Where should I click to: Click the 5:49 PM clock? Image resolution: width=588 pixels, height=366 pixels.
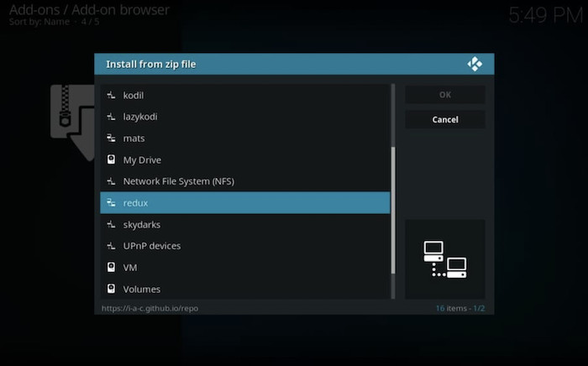pos(546,15)
